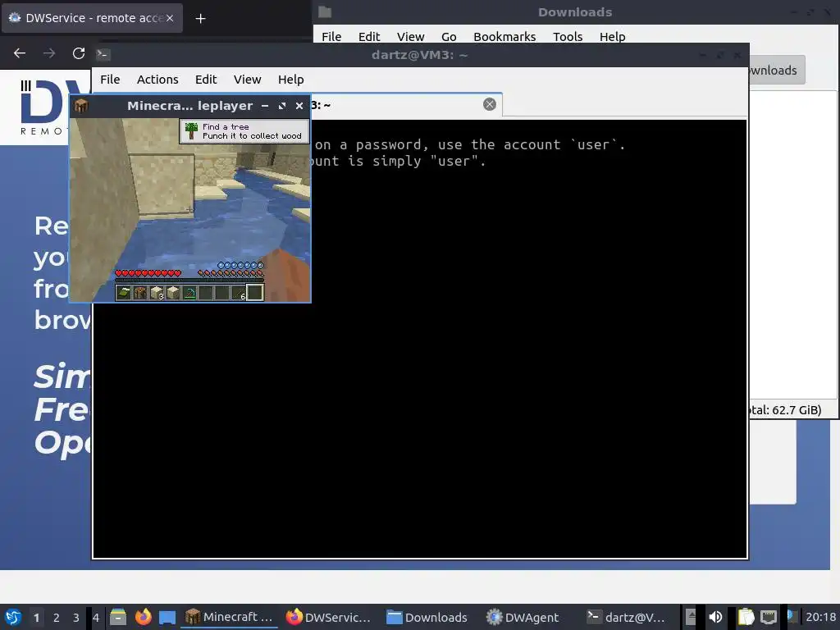840x630 pixels.
Task: Open Downloads window View menu
Action: click(x=410, y=36)
